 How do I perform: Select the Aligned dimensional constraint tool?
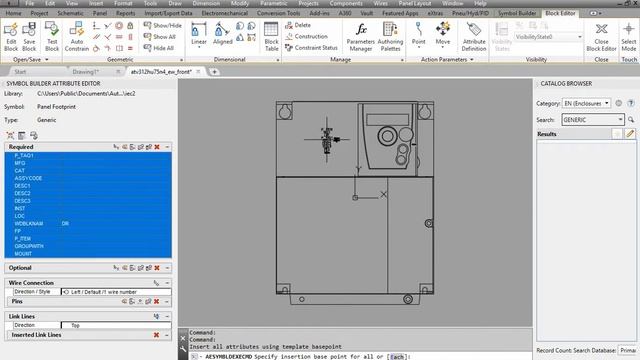coord(222,34)
